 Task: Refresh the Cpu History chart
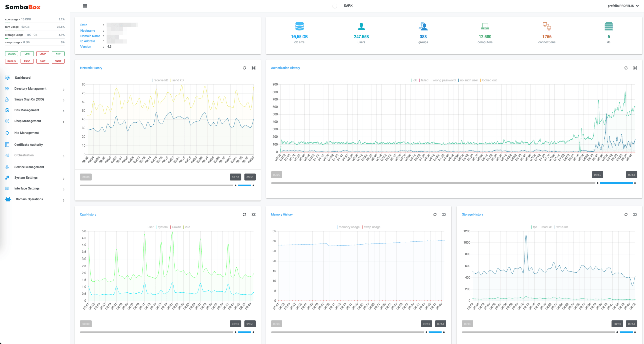244,214
